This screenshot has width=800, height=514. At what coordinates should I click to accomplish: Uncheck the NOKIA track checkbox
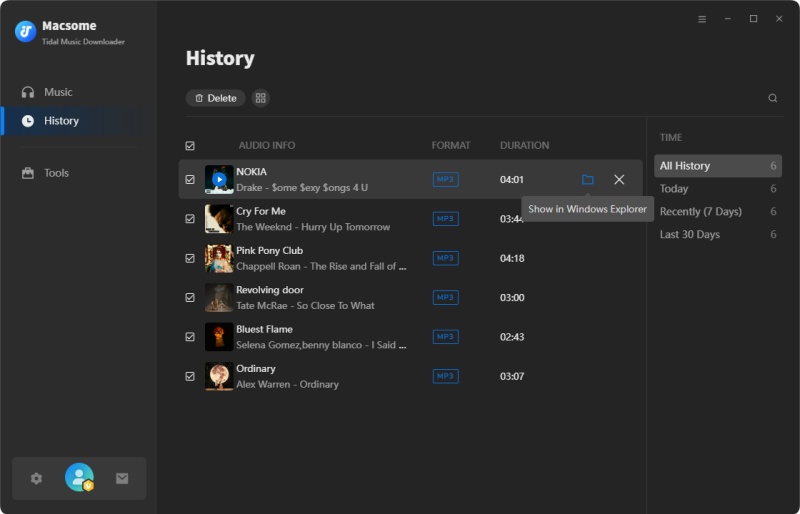190,180
